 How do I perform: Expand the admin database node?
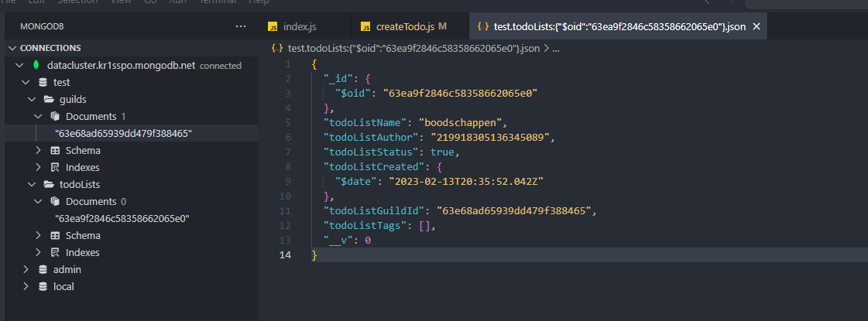tap(26, 269)
